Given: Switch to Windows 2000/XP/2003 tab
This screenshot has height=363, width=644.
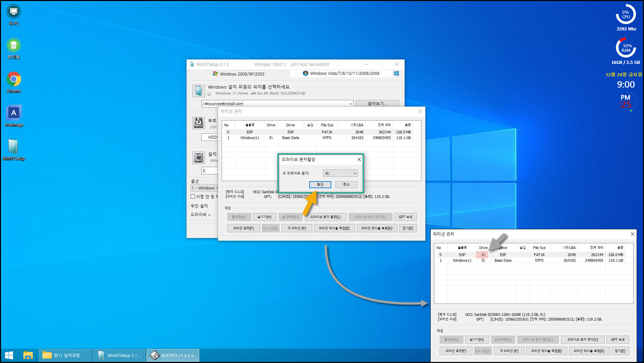Looking at the screenshot, I should (238, 74).
